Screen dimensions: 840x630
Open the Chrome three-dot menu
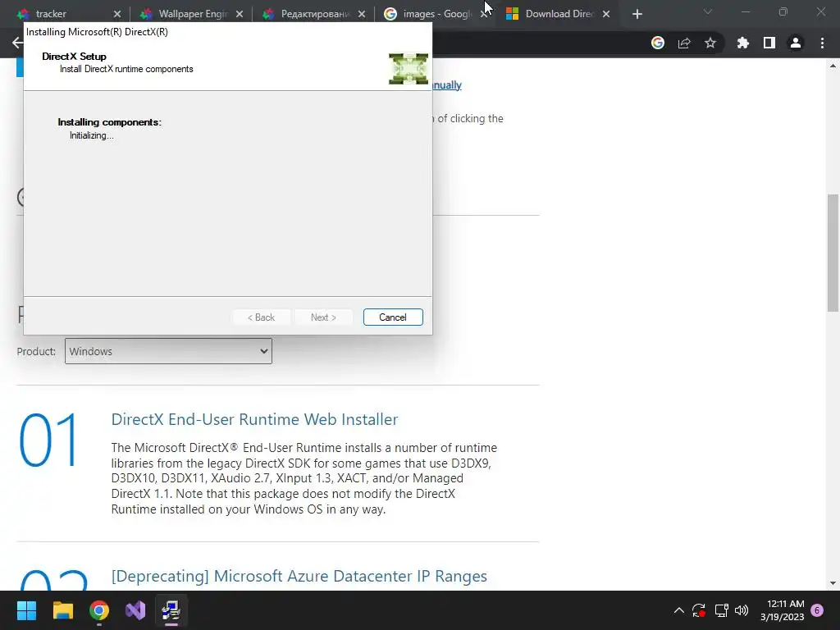[822, 43]
